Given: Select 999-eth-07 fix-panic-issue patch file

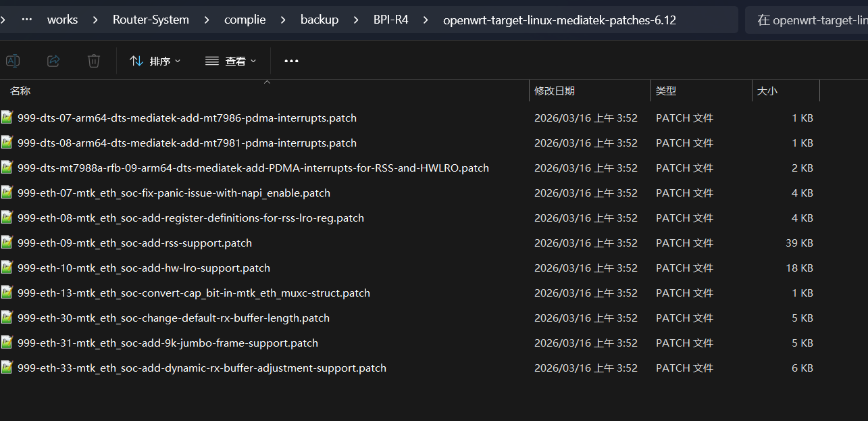Looking at the screenshot, I should point(174,193).
